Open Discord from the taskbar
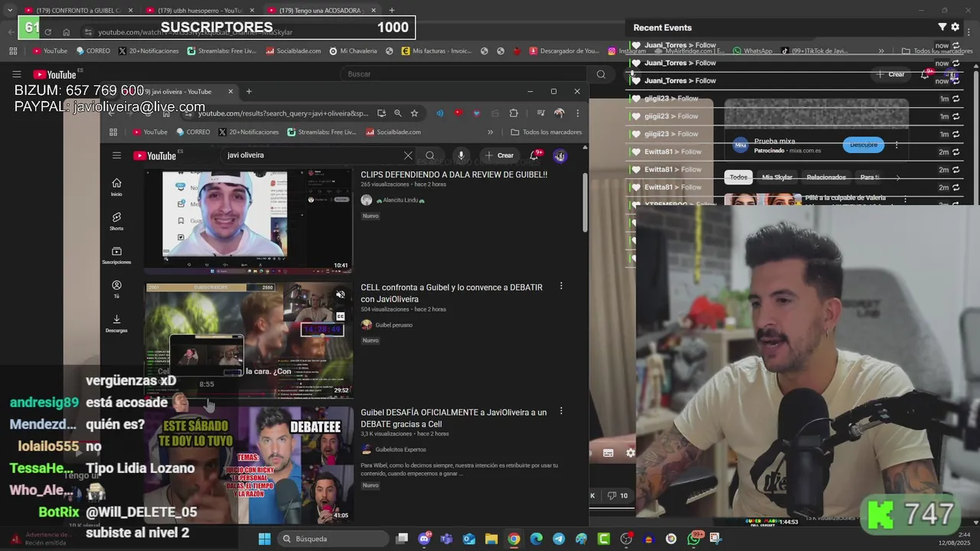The height and width of the screenshot is (551, 980). pos(424,539)
